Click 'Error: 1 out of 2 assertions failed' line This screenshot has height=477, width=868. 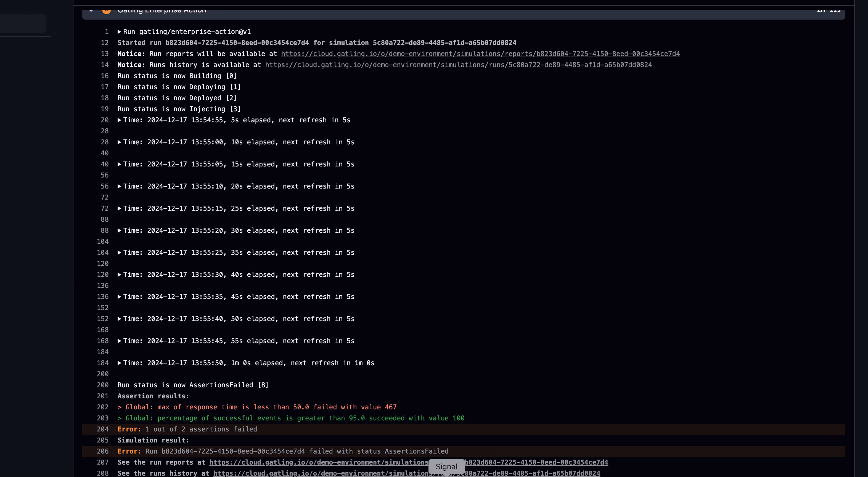(x=464, y=429)
